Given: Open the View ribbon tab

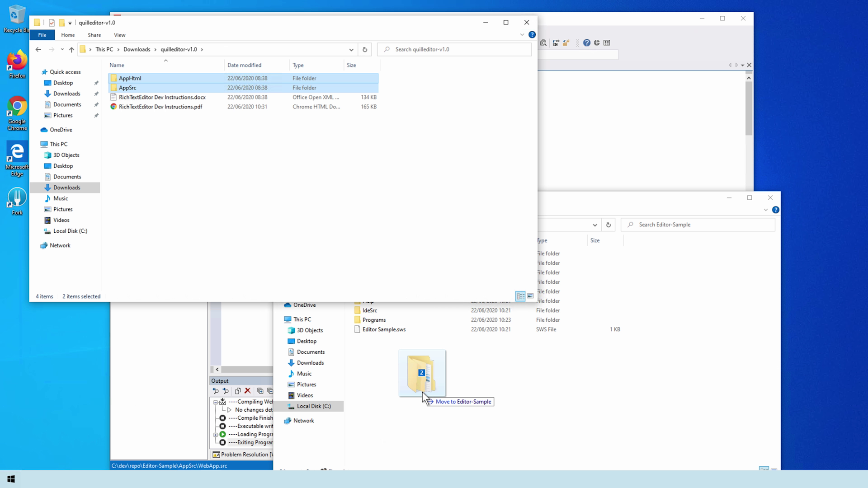Looking at the screenshot, I should click(x=119, y=35).
